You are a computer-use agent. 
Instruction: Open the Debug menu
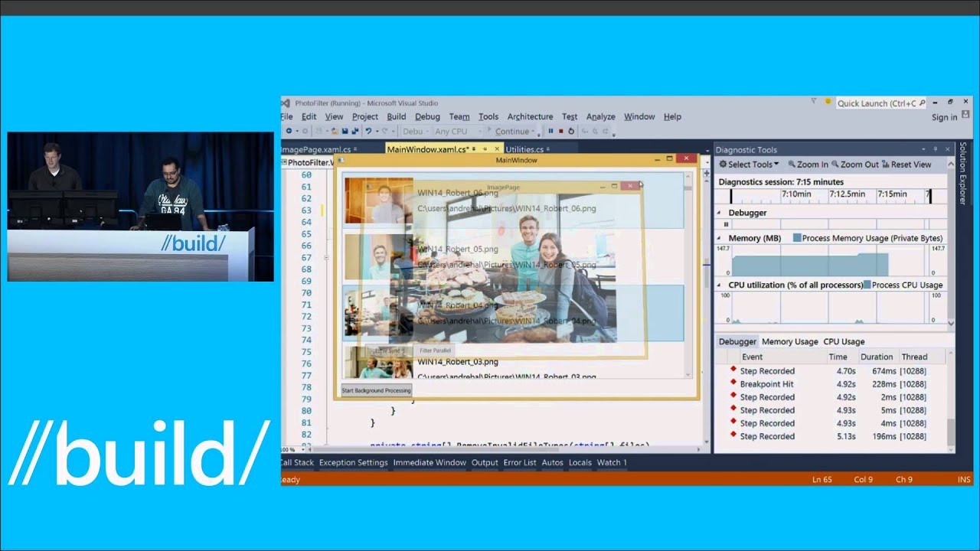pos(427,116)
